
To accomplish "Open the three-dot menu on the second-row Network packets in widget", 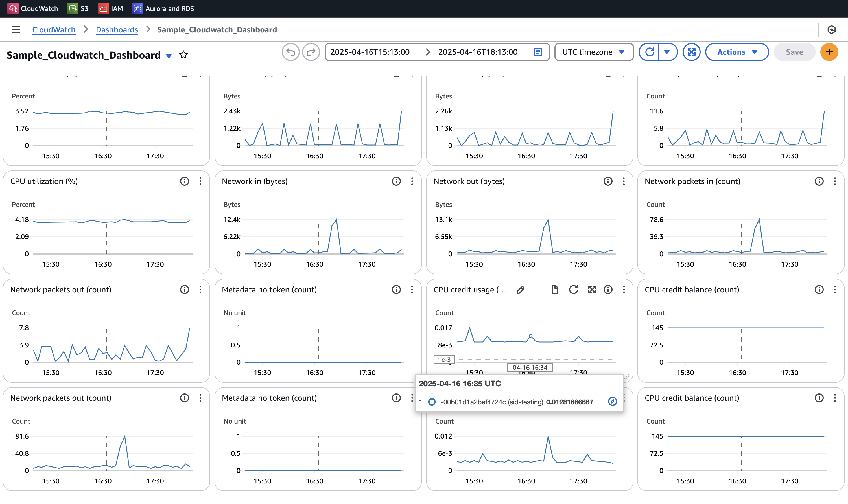I will 835,181.
